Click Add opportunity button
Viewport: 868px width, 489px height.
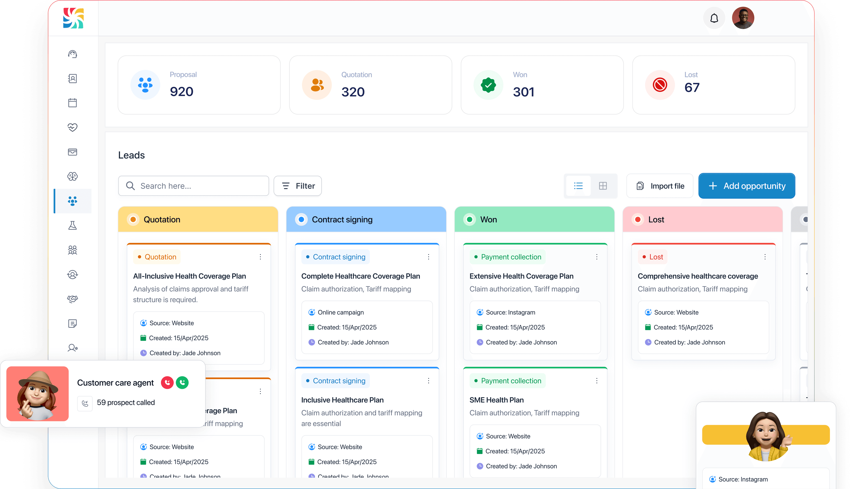[747, 186]
